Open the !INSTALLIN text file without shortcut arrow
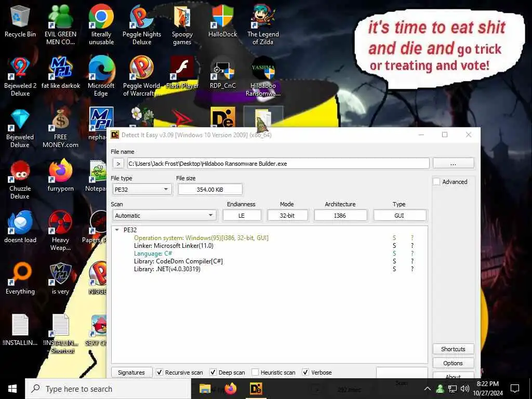 20,330
